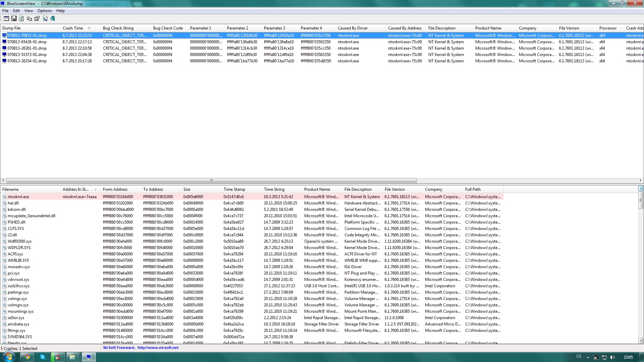The image size is (644, 362).
Task: Open CCleaner from the taskbar
Action: point(58,357)
